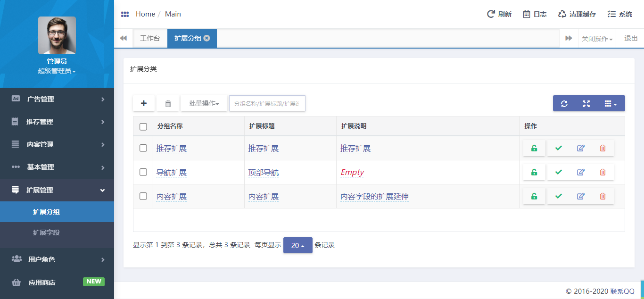Delete the 内容扩展 row with red trash icon

pos(603,196)
